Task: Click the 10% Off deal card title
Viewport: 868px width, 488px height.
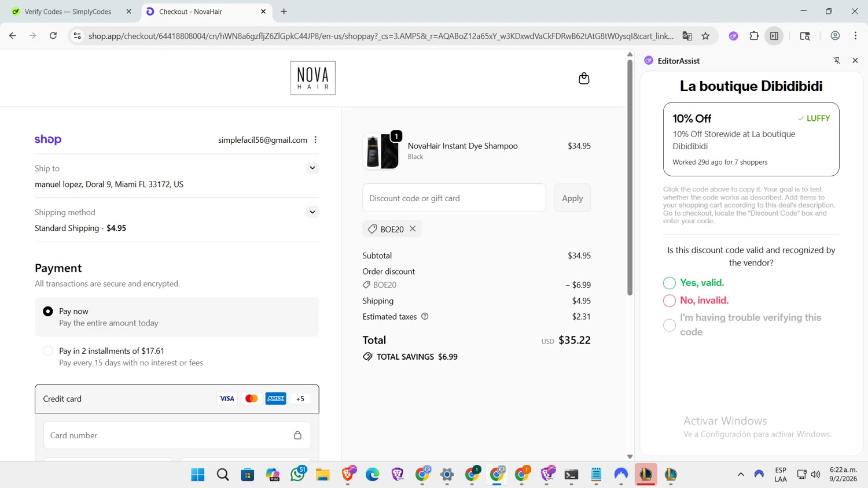Action: (x=692, y=119)
